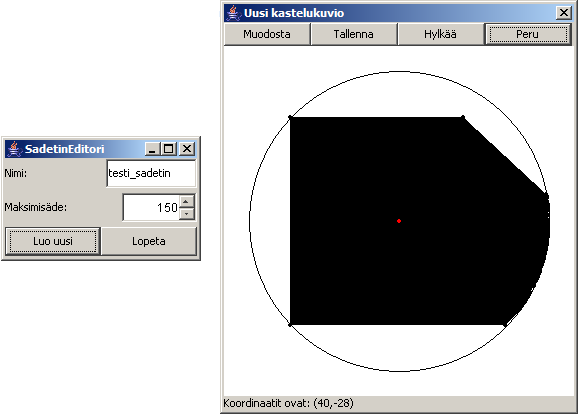Increase Maksimisäde with up arrow
The height and width of the screenshot is (414, 581).
[187, 201]
